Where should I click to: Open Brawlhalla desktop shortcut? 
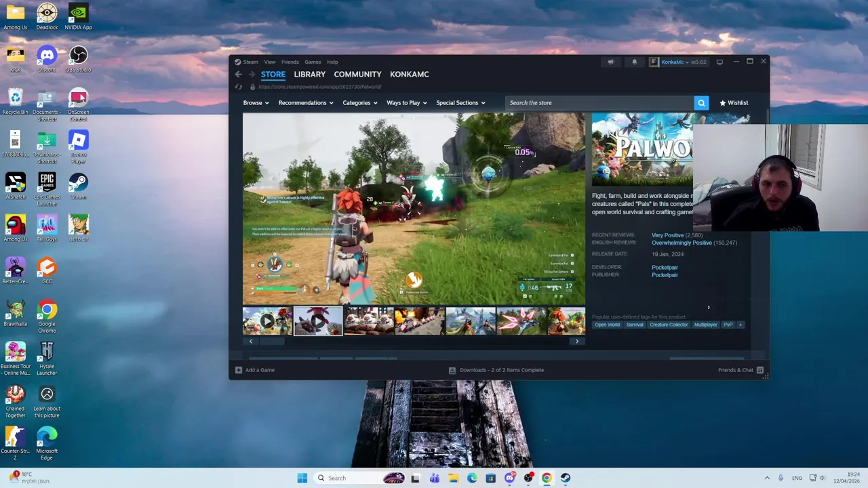15,313
